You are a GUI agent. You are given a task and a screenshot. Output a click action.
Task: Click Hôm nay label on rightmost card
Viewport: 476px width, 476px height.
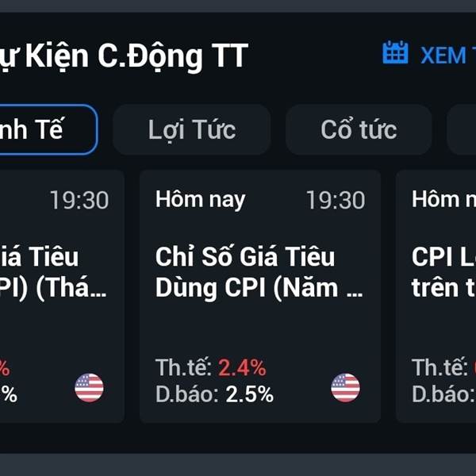[443, 200]
